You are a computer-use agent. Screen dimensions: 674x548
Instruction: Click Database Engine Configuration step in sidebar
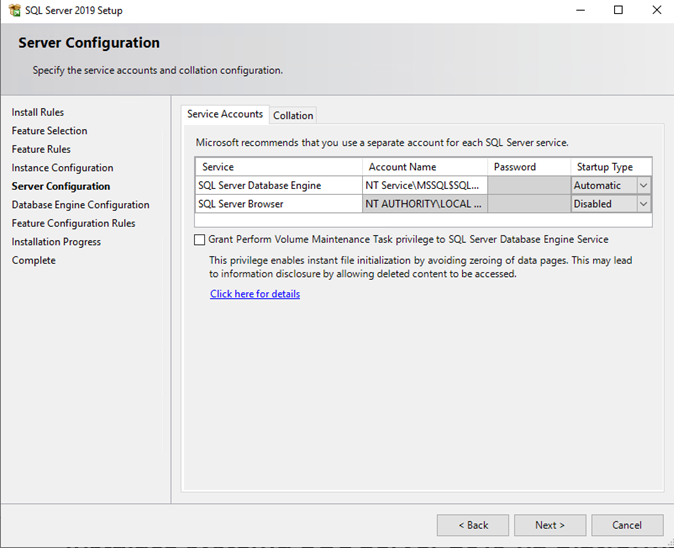pos(80,205)
